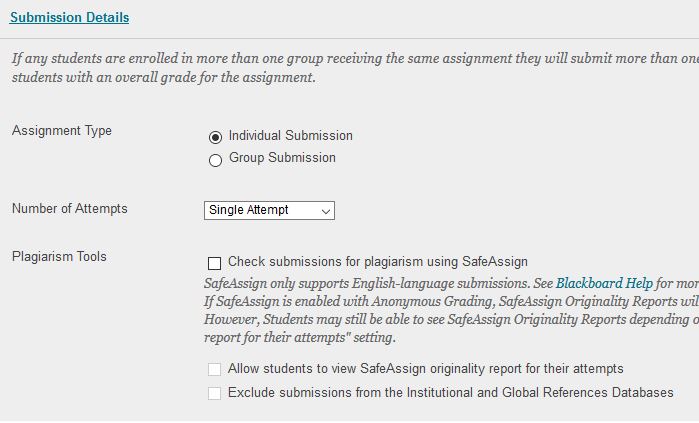Click the Exclude submissions from Institutional Databases text

coord(450,393)
